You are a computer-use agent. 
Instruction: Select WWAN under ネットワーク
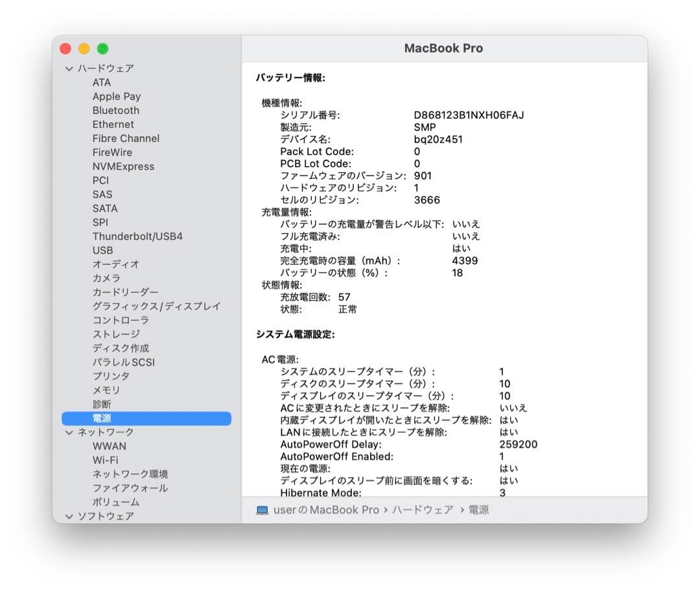pos(109,446)
